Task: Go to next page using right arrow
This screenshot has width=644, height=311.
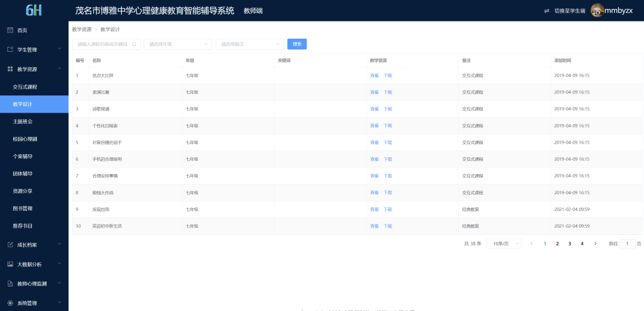Action: tap(595, 244)
